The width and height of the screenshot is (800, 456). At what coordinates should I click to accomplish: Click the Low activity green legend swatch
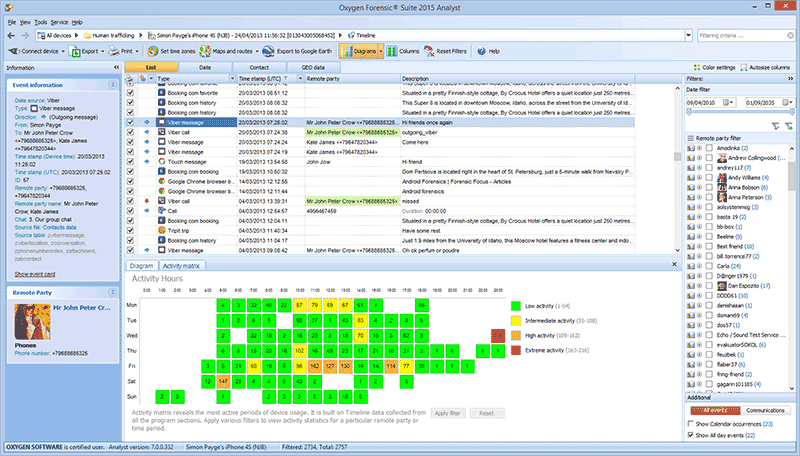click(x=516, y=306)
